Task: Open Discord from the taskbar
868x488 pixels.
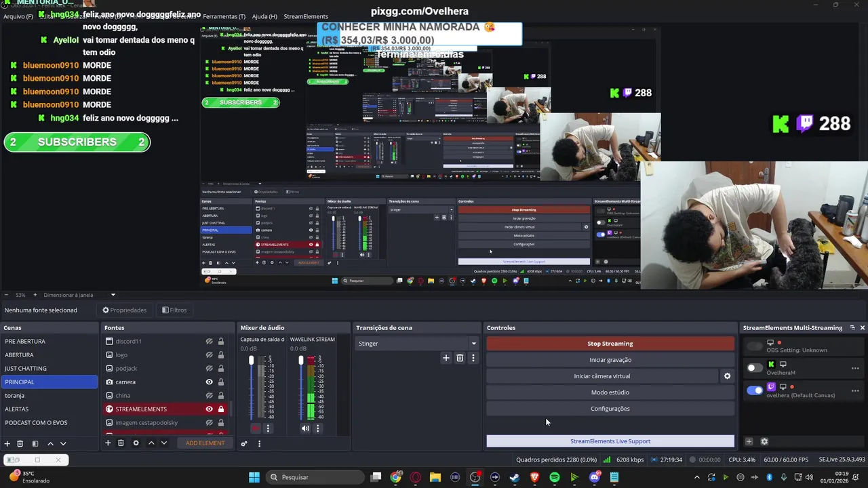Action: [x=595, y=477]
